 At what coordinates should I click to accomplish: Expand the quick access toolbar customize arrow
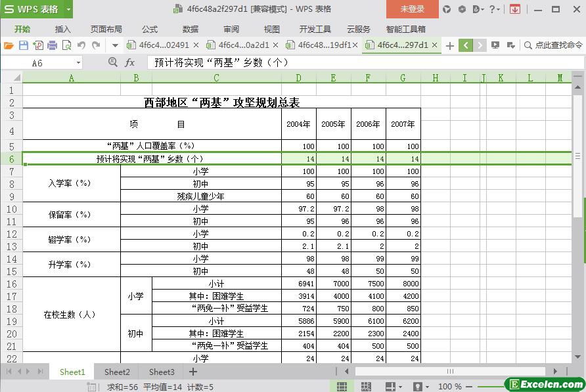coord(115,45)
